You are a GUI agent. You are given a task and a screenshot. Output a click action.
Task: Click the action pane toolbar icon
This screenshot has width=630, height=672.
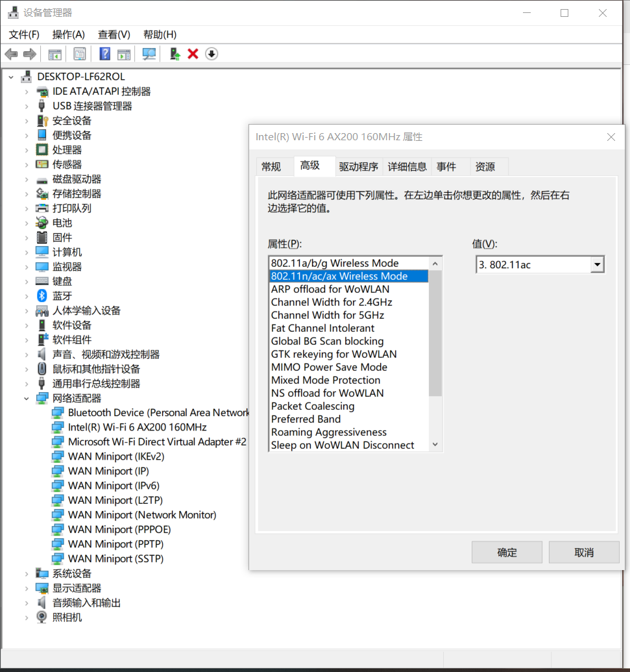pos(124,54)
